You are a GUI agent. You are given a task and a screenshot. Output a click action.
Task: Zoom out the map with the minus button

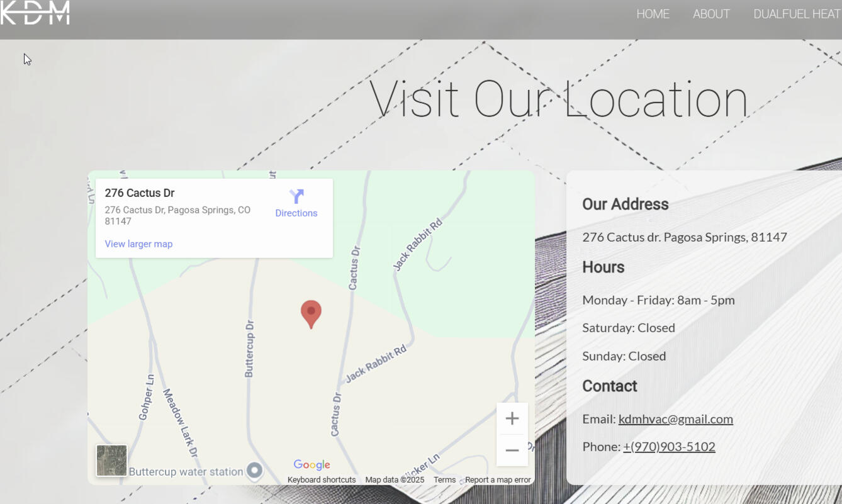(x=512, y=451)
